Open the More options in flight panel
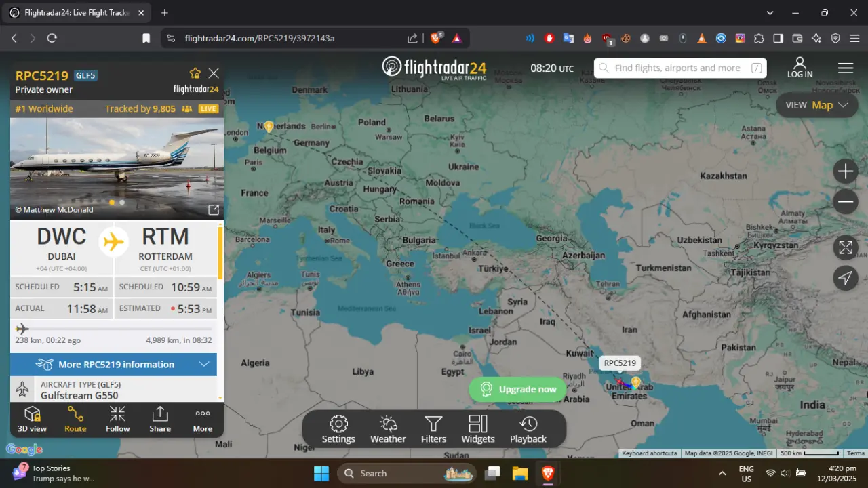The height and width of the screenshot is (488, 868). 203,419
